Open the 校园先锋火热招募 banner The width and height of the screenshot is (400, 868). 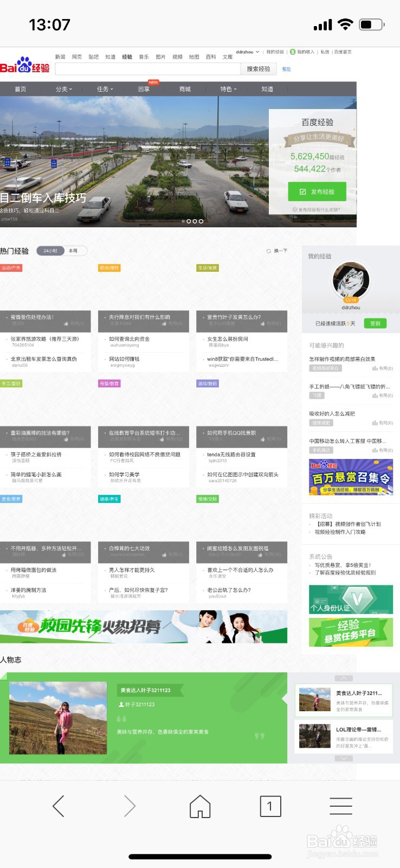144,627
